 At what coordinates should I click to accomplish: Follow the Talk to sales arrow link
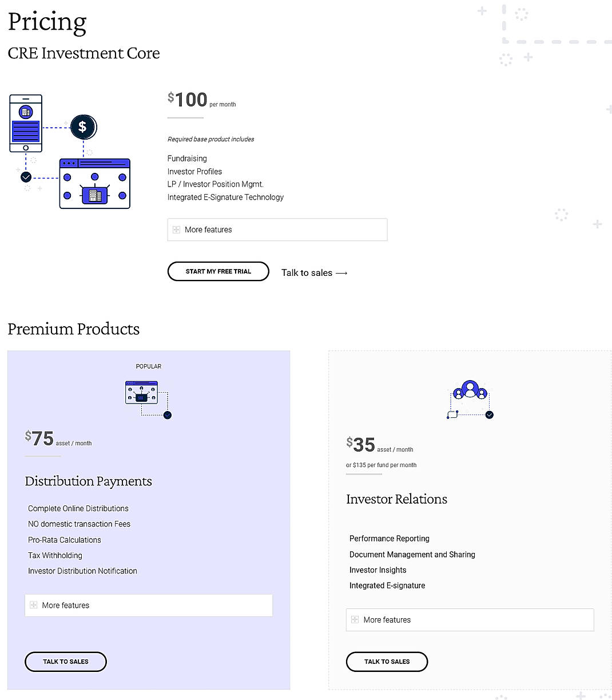(x=314, y=272)
